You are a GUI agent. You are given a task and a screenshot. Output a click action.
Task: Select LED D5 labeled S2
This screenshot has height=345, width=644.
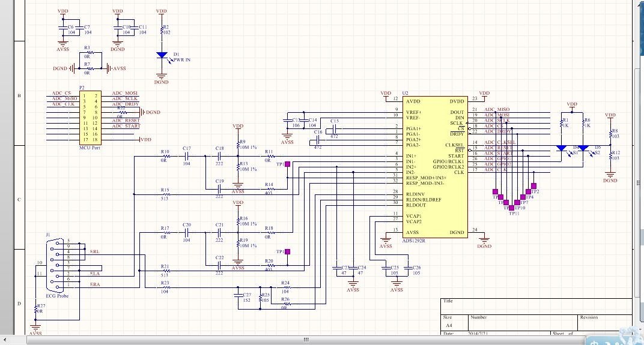click(x=583, y=148)
